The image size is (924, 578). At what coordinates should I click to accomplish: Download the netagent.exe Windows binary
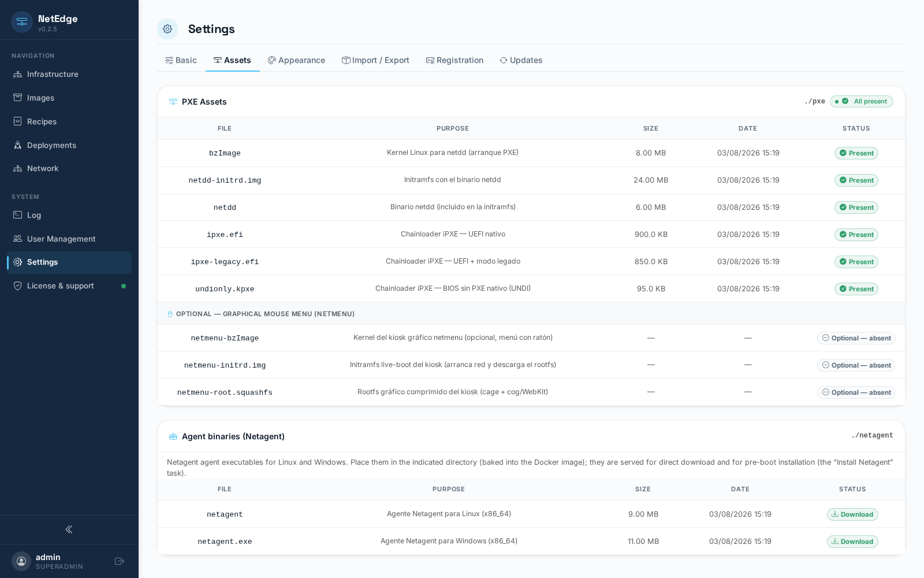pos(852,542)
